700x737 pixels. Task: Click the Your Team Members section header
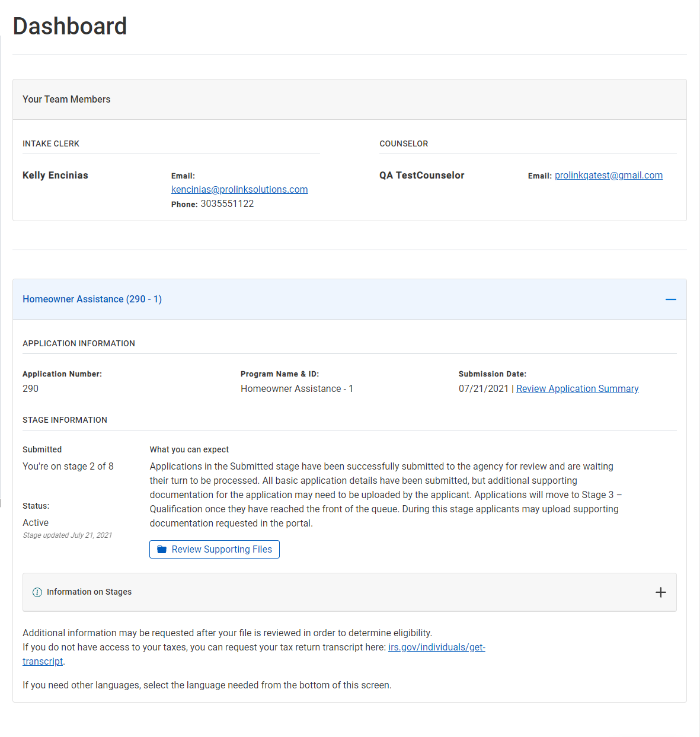pyautogui.click(x=66, y=99)
